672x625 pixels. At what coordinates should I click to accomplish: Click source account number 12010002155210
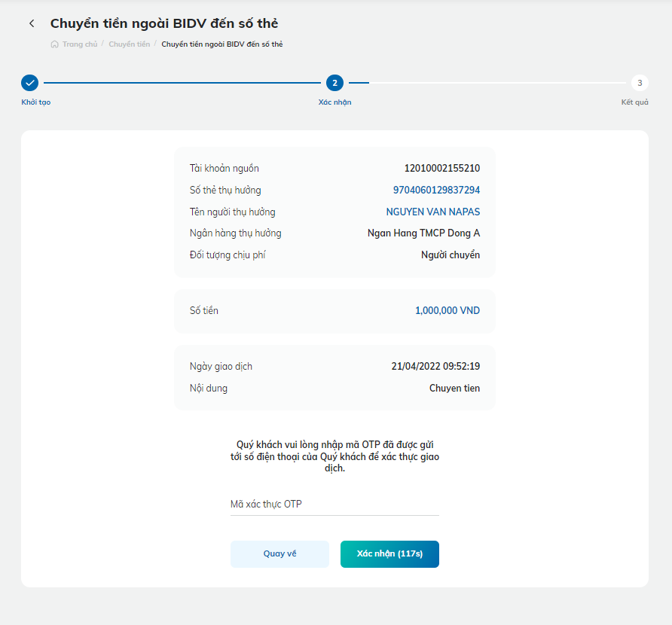point(442,169)
